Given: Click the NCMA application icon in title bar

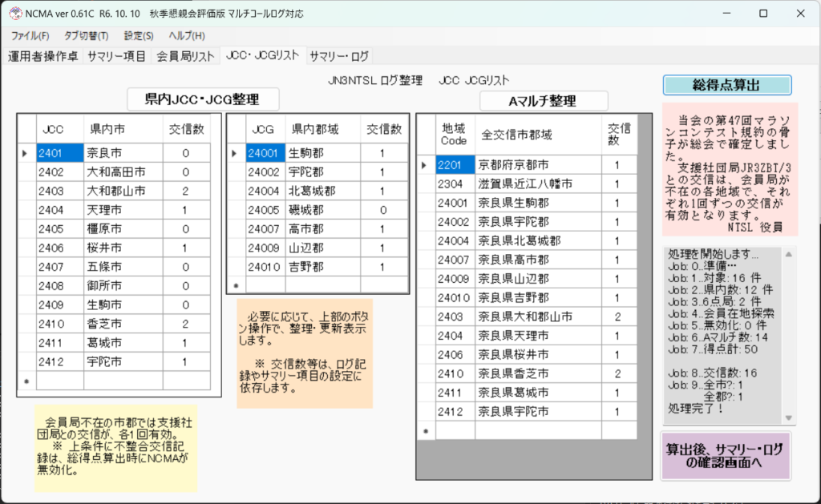Looking at the screenshot, I should point(14,14).
